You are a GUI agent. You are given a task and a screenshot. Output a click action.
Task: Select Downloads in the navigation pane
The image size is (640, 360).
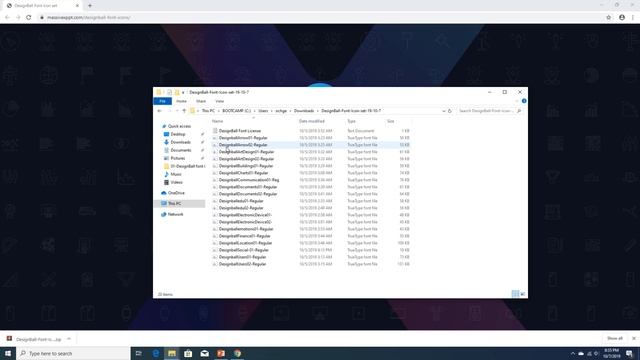point(180,142)
